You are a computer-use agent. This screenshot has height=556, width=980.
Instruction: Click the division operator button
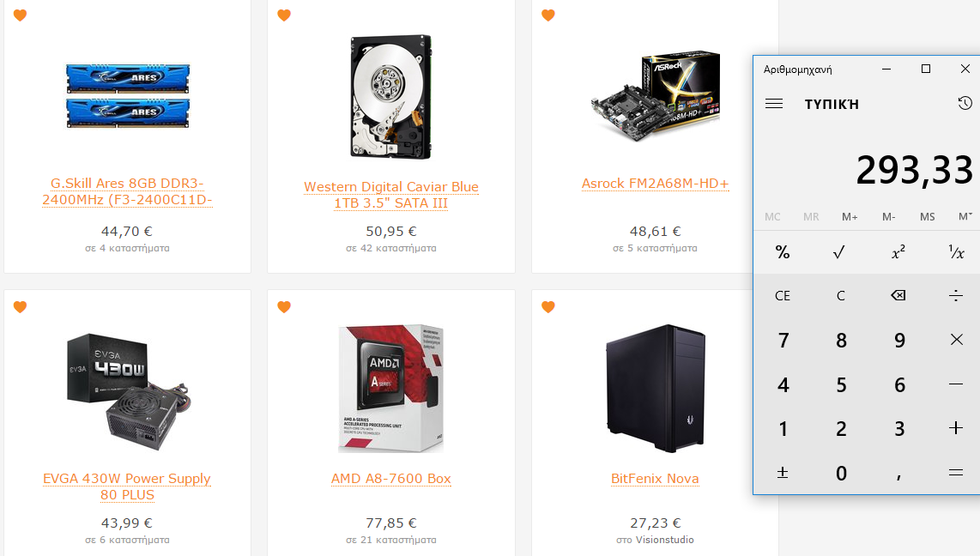(x=956, y=295)
